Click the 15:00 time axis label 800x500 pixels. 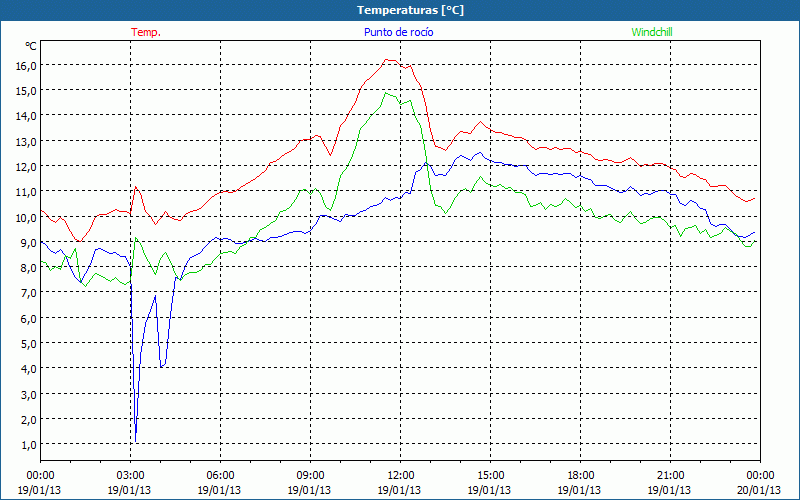tap(490, 476)
